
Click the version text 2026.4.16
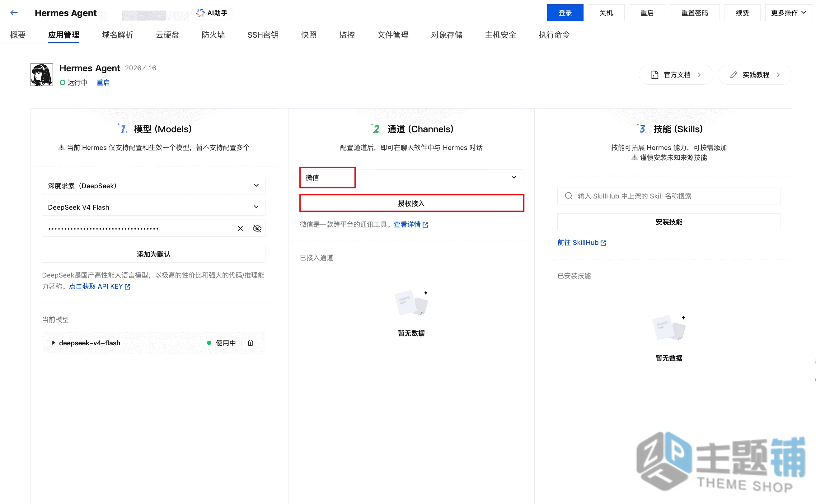140,68
